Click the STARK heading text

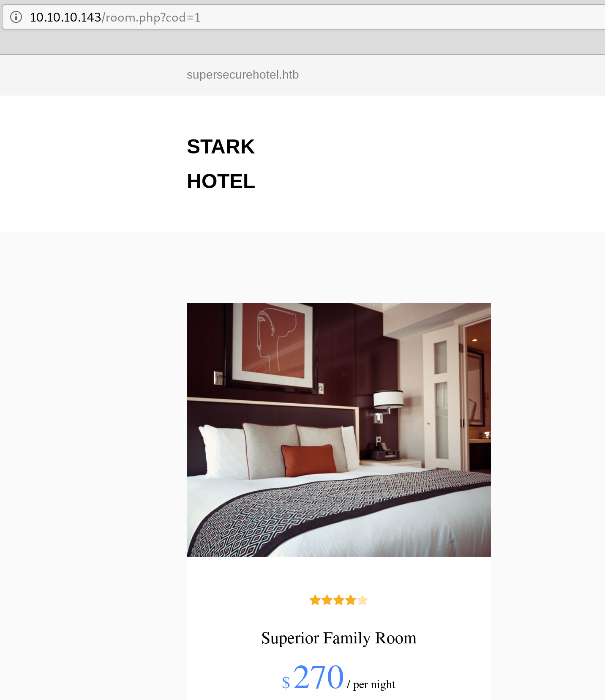[x=221, y=147]
